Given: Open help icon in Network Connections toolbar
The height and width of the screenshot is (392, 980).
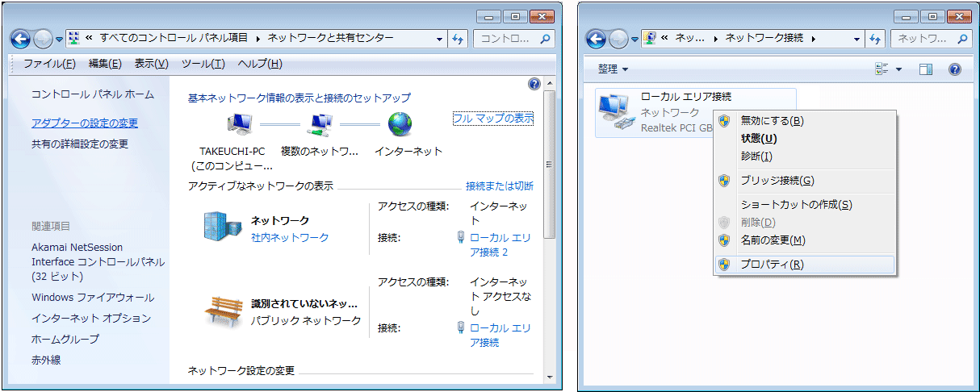Looking at the screenshot, I should coord(955,69).
